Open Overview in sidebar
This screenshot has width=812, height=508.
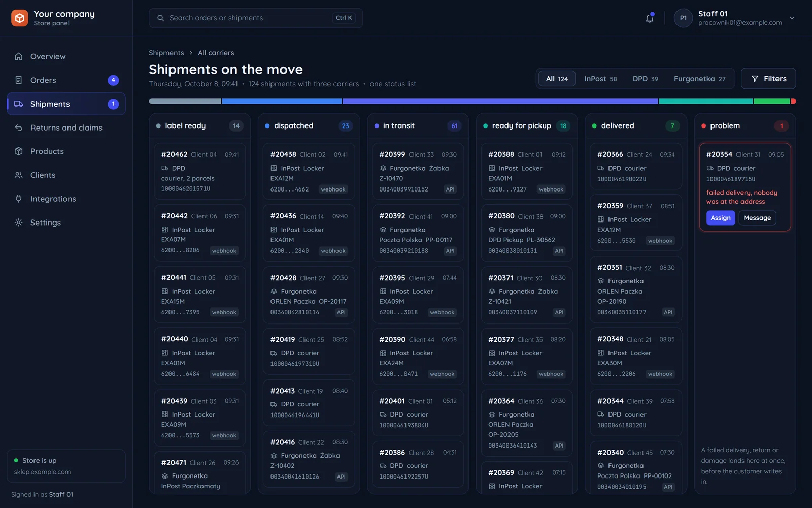[66, 56]
